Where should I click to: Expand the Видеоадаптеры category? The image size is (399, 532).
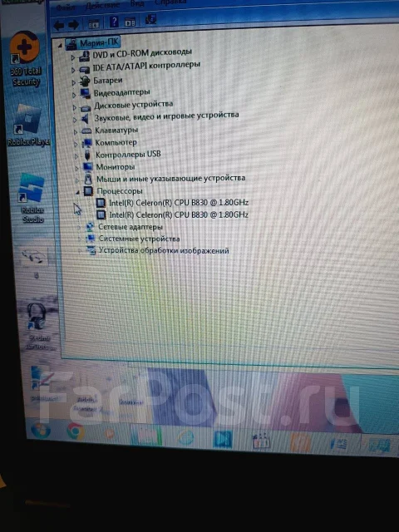pyautogui.click(x=74, y=95)
